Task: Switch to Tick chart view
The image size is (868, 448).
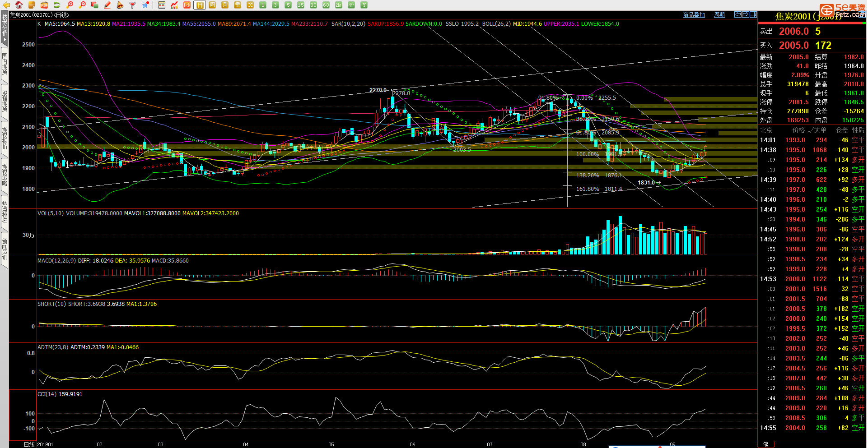Action: 187,5
